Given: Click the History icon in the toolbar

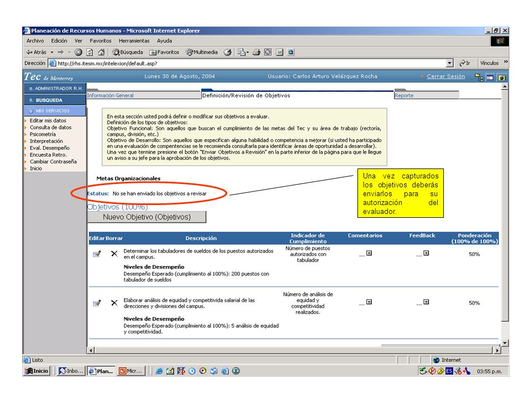Looking at the screenshot, I should point(227,52).
